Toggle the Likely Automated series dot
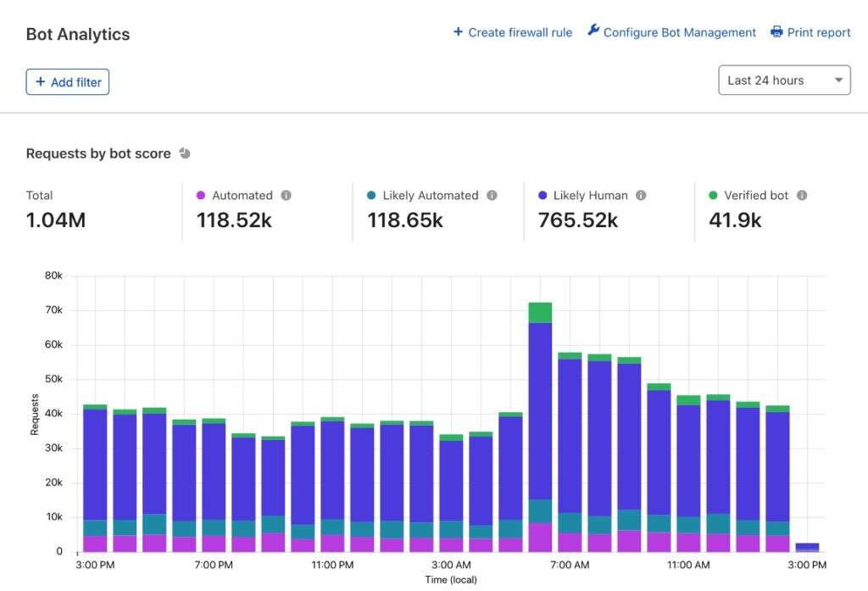Image resolution: width=868 pixels, height=591 pixels. [x=373, y=195]
